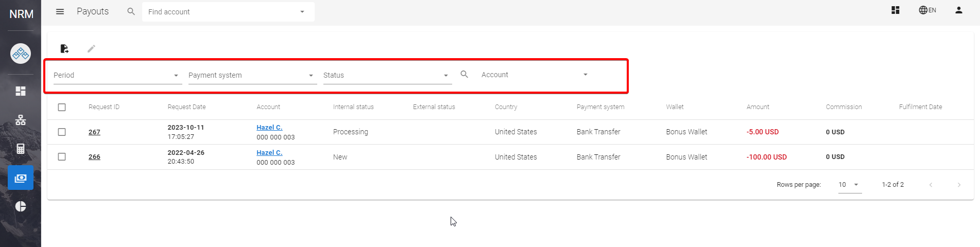
Task: Change rows per page dropdown
Action: [849, 185]
